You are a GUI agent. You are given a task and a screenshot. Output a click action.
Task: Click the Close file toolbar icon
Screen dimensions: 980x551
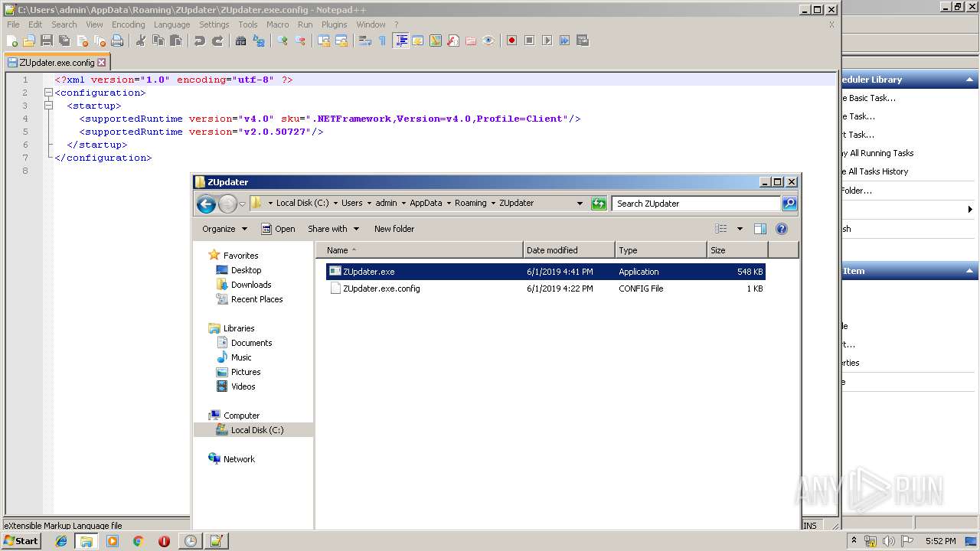pos(82,41)
